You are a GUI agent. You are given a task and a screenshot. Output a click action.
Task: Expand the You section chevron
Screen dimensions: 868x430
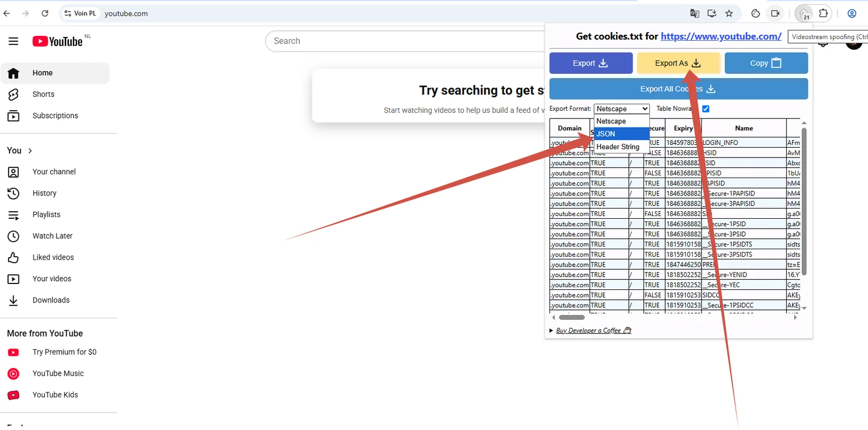(x=30, y=151)
